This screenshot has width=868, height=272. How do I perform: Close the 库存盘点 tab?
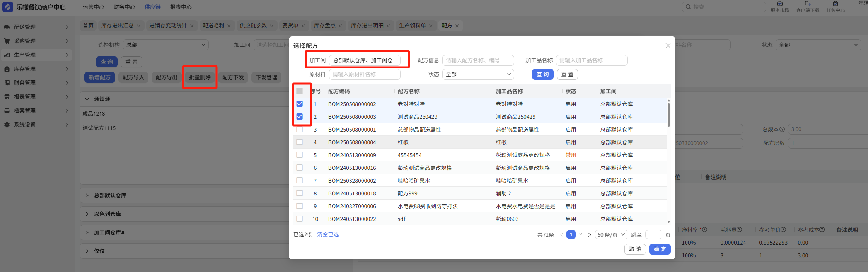(x=340, y=26)
